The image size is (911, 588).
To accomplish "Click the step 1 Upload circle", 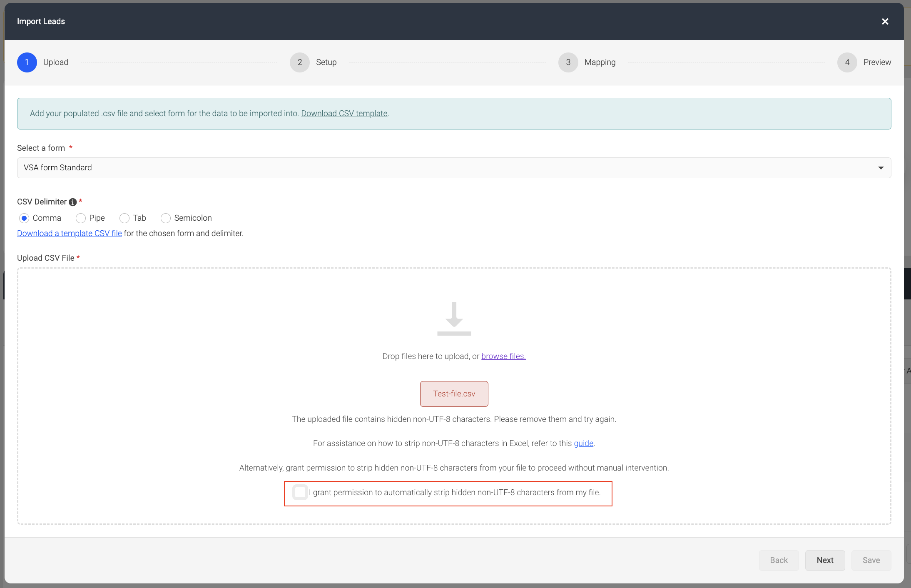I will pyautogui.click(x=27, y=62).
